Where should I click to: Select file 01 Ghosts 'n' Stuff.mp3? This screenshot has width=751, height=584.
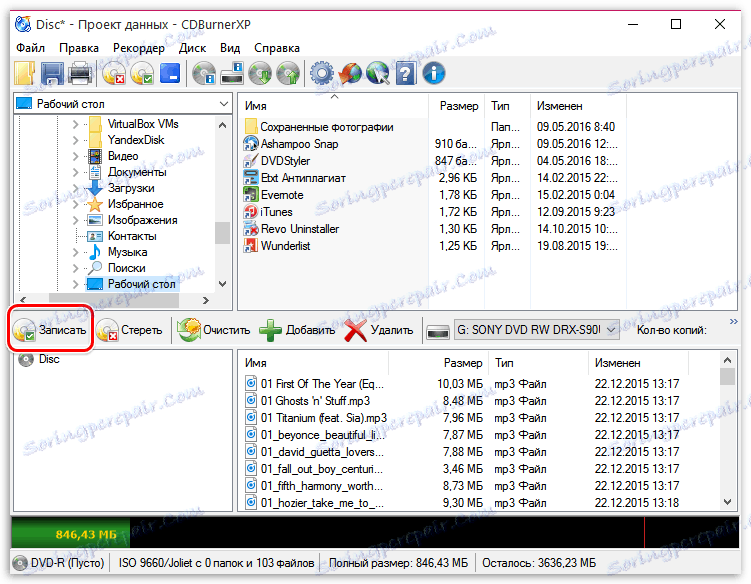tap(315, 401)
